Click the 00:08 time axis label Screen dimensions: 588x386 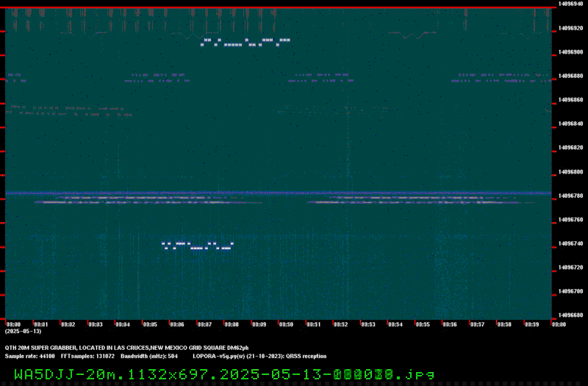[232, 324]
